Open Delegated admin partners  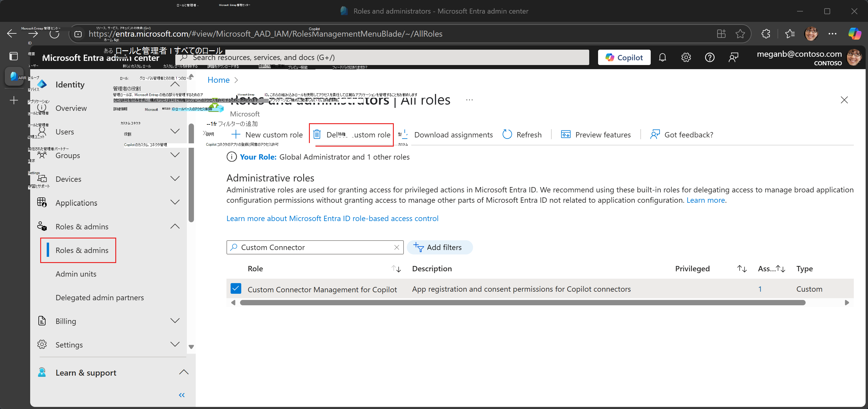[x=100, y=298]
